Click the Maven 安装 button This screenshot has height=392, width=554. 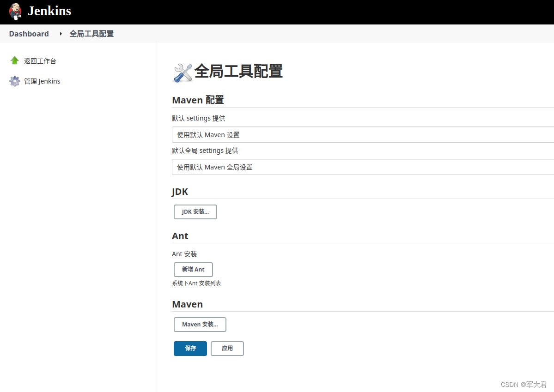(x=200, y=324)
